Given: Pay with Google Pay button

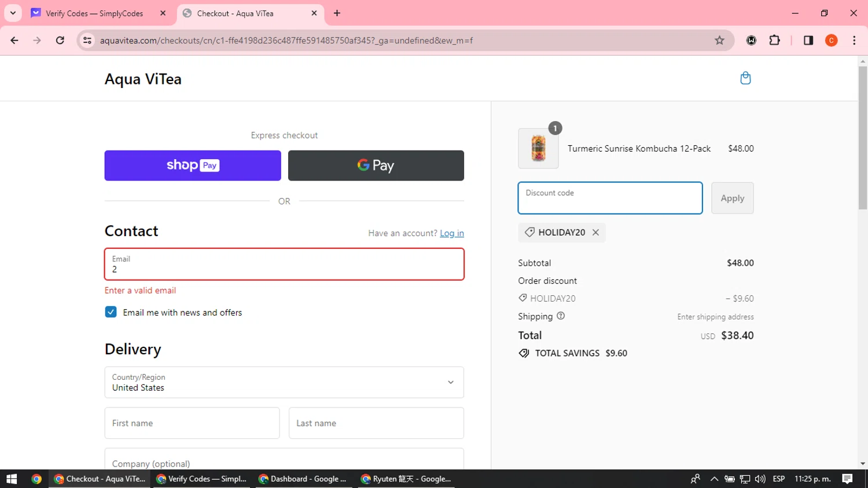Looking at the screenshot, I should (x=376, y=166).
